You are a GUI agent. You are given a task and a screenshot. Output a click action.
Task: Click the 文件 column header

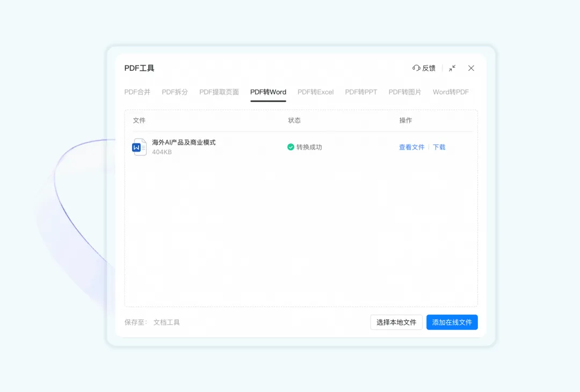coord(139,120)
